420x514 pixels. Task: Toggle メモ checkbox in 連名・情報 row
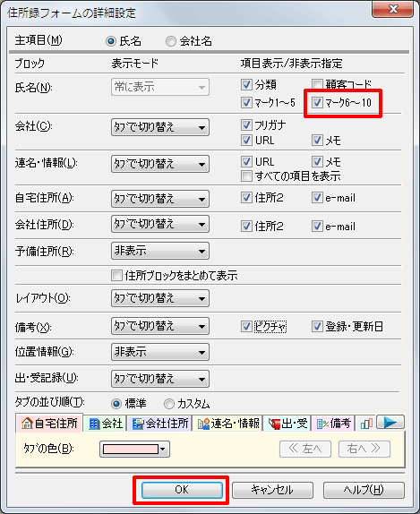click(x=317, y=161)
